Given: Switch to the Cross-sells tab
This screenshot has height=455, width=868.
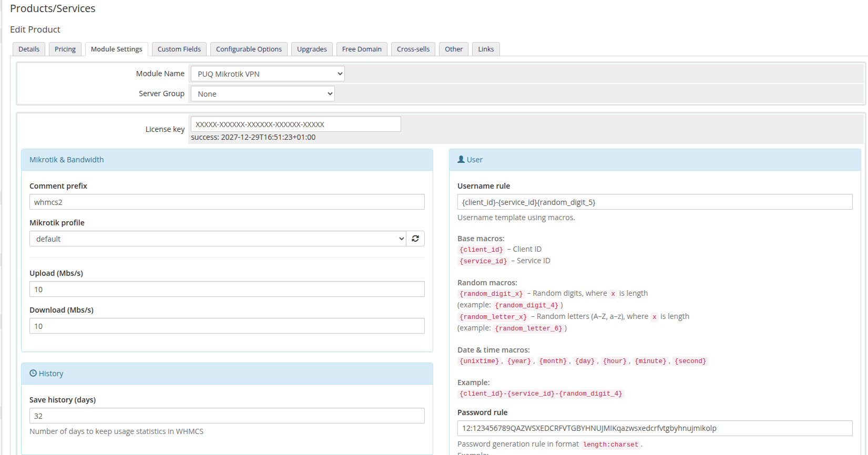Looking at the screenshot, I should (413, 49).
